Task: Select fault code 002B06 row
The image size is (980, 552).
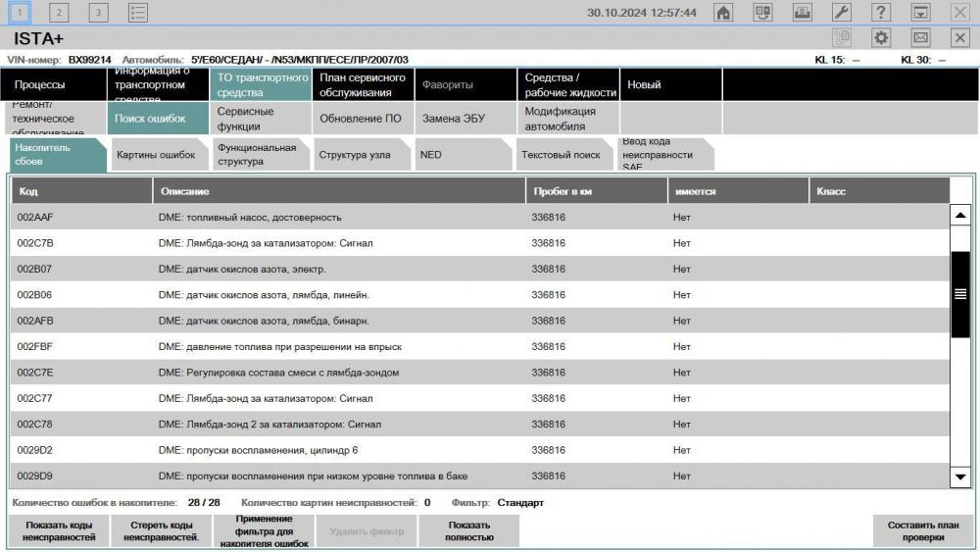Action: tap(479, 294)
